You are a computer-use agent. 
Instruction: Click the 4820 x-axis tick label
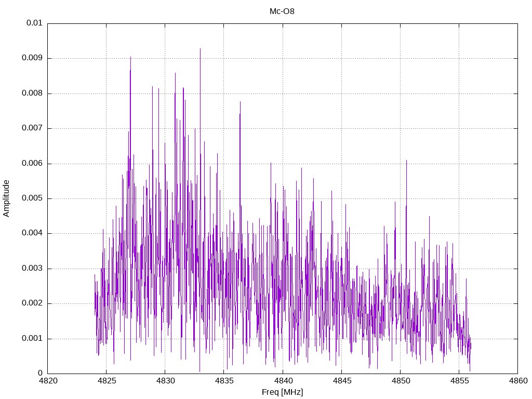(x=48, y=381)
